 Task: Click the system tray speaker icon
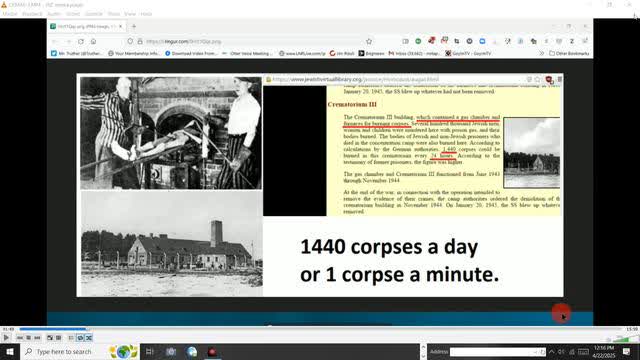pyautogui.click(x=562, y=351)
